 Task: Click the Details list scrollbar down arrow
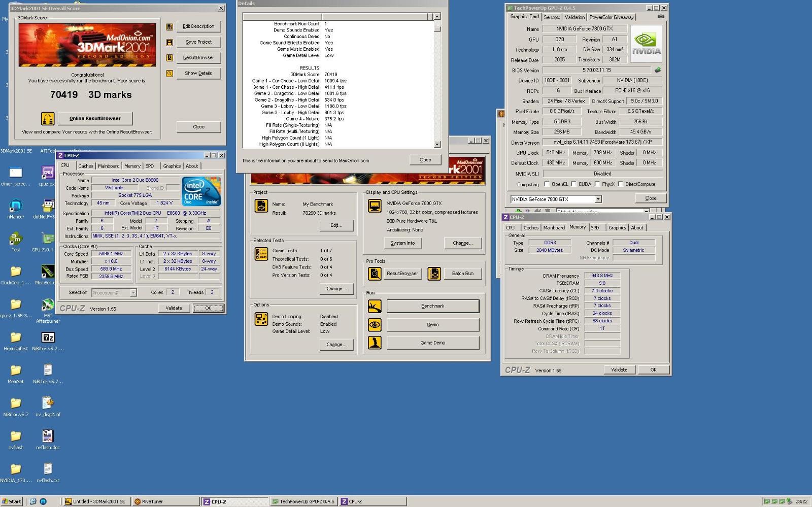pyautogui.click(x=437, y=145)
